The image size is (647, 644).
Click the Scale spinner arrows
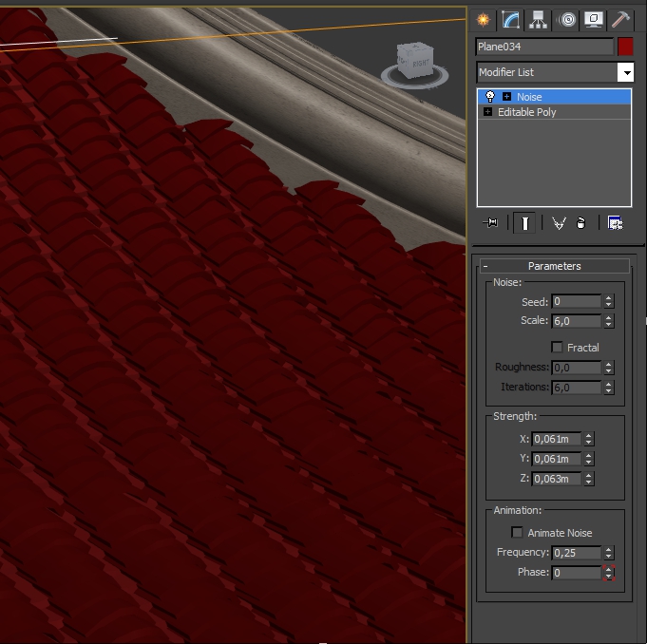(x=609, y=321)
